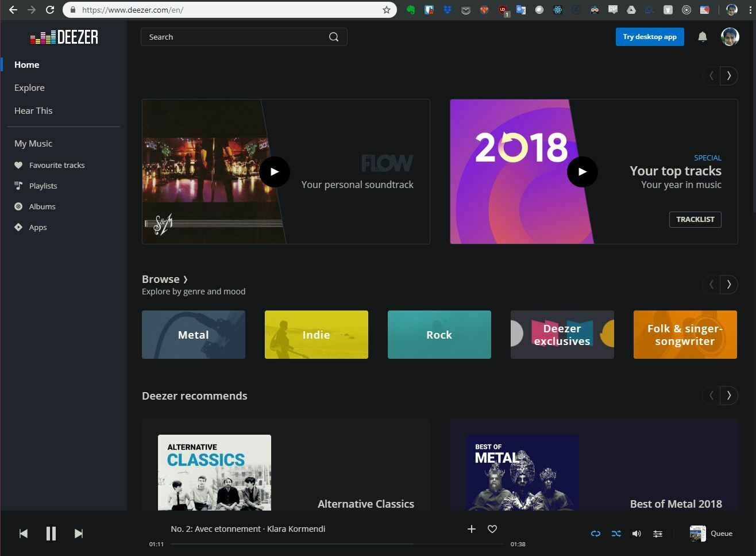Open audio settings equalizer icon
The height and width of the screenshot is (556, 756).
click(x=658, y=534)
